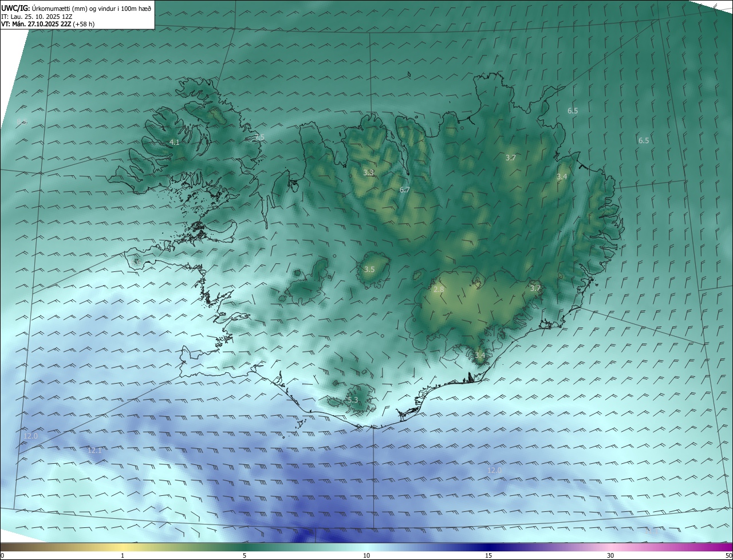This screenshot has height=560, width=733.
Task: Click the 4.1 value on the Westfjords
Action: pos(175,142)
